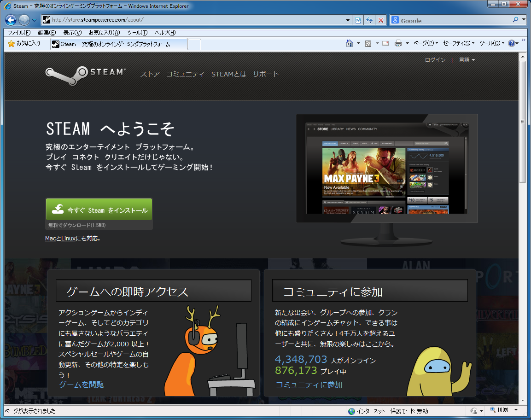
Task: Open the ヘルプ(H) menu
Action: point(165,33)
